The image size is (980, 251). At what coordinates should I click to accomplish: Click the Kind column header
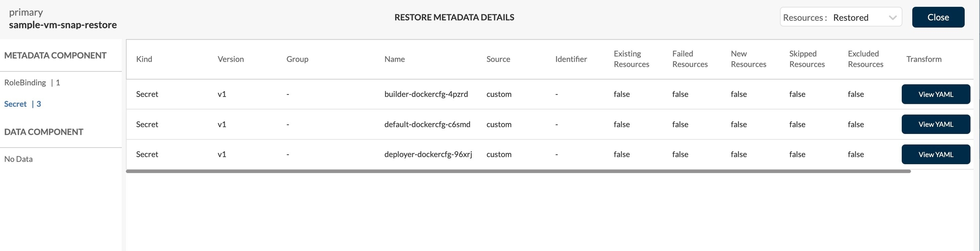tap(144, 59)
